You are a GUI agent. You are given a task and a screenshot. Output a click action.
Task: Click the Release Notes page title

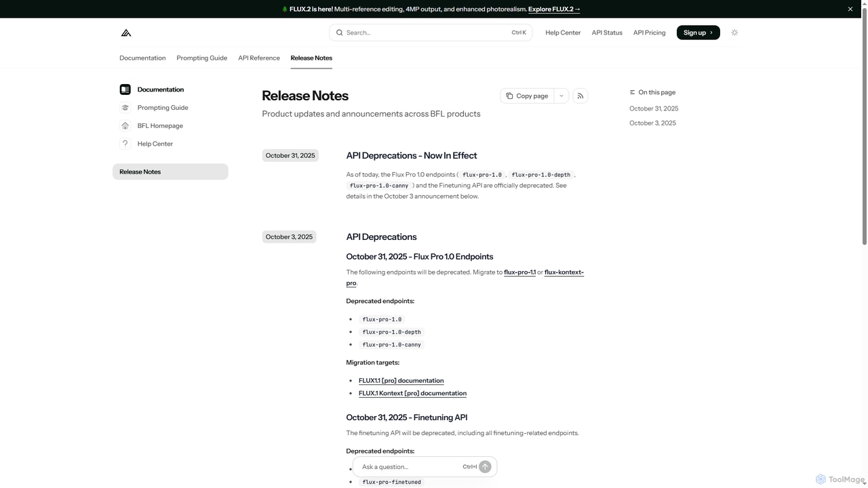[x=305, y=96]
